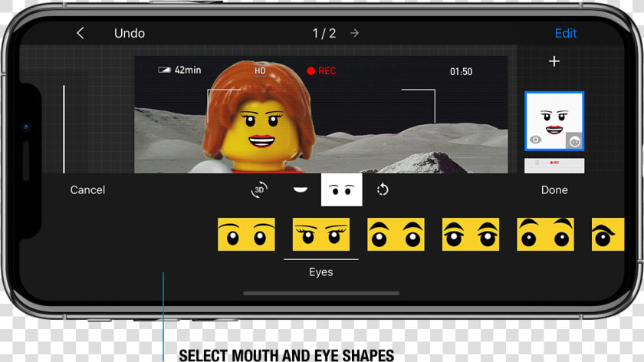This screenshot has height=362, width=644.
Task: Tap the home indicator bar
Action: click(x=321, y=294)
